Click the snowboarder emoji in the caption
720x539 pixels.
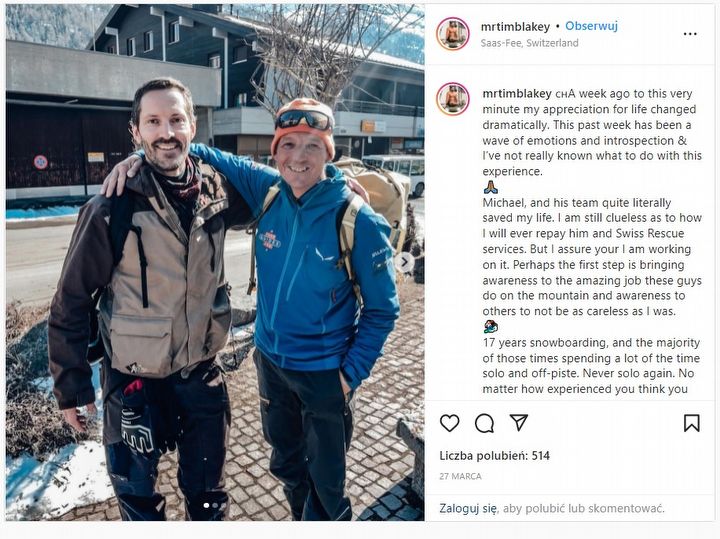pyautogui.click(x=490, y=327)
